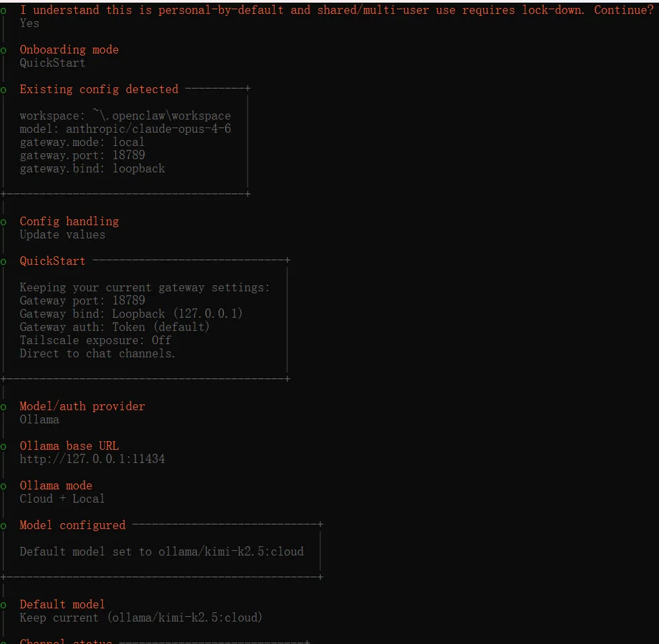Viewport: 659px width, 644px height.
Task: Click the 'Gateway port: 18789' line
Action: coord(83,301)
